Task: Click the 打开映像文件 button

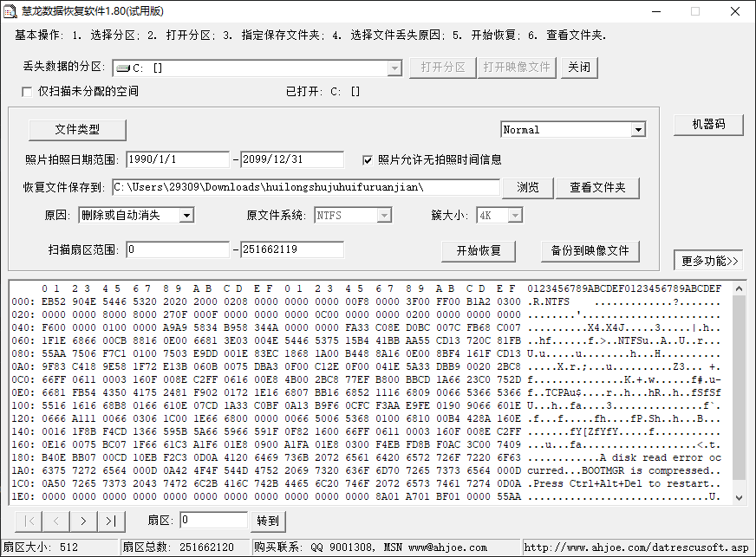Action: point(517,68)
